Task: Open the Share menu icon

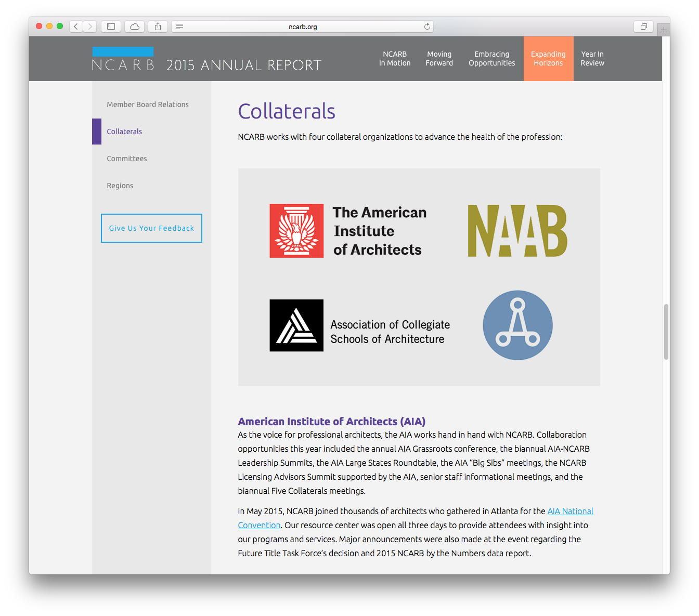Action: 158,27
